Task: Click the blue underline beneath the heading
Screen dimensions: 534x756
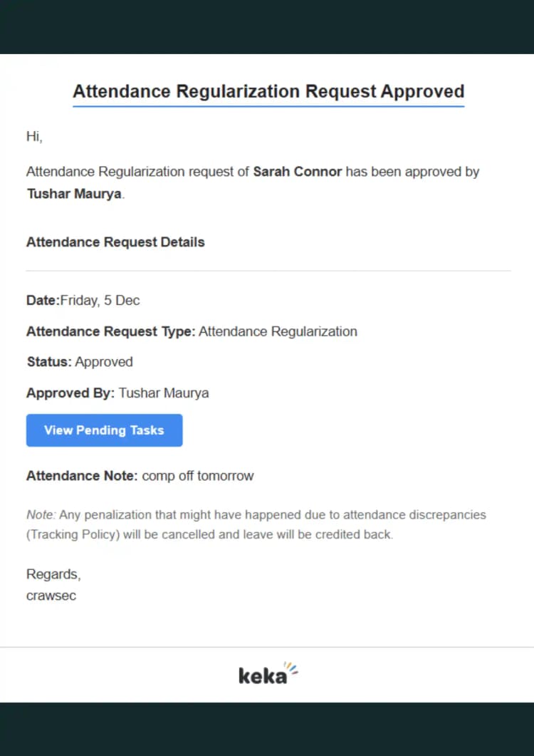Action: click(x=268, y=105)
